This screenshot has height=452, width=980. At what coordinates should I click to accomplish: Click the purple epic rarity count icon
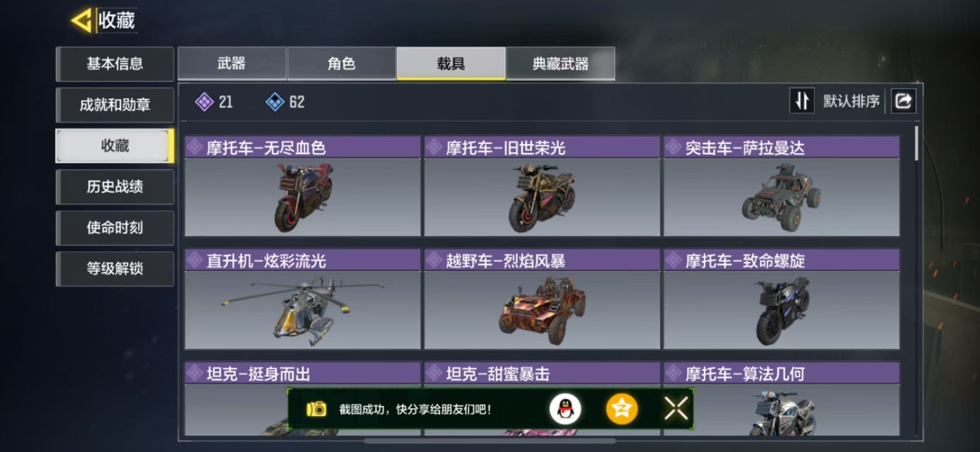[x=204, y=102]
